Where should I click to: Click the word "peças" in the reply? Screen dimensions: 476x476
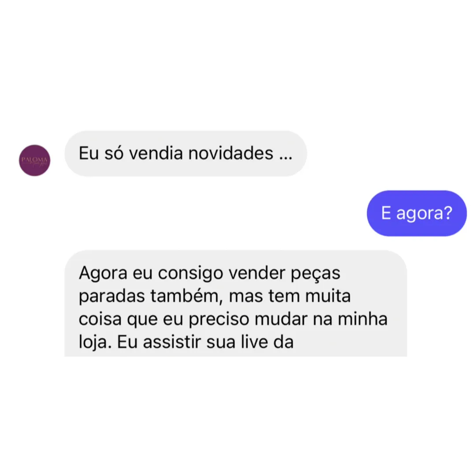[x=316, y=274]
